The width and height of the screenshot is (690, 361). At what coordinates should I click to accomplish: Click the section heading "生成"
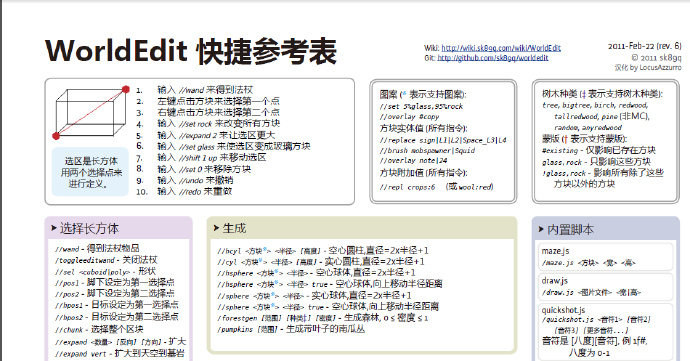[234, 228]
